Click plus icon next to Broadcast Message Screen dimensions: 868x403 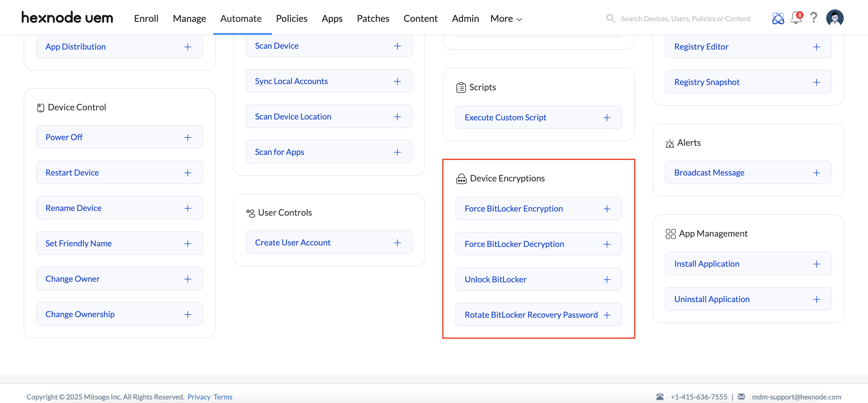tap(816, 173)
